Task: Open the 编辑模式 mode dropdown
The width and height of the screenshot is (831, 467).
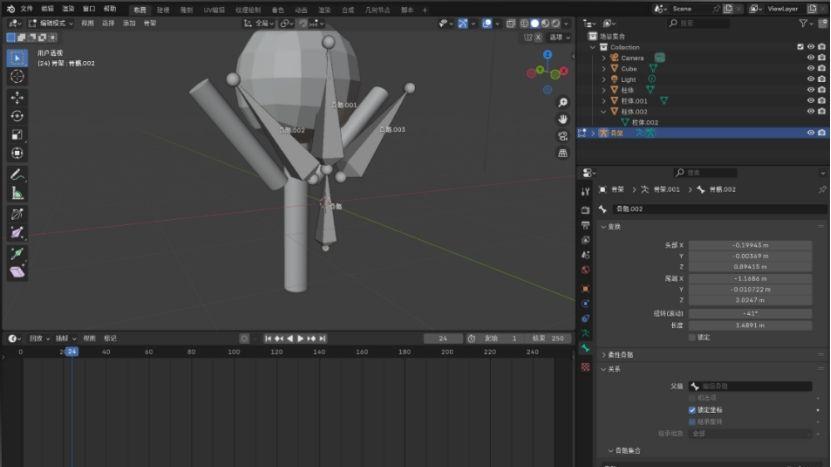Action: click(x=54, y=22)
